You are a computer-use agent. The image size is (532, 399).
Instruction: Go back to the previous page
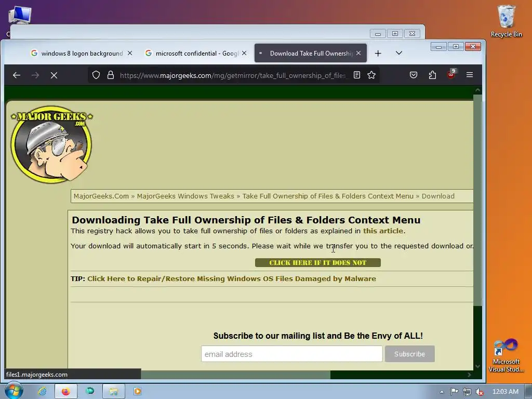[16, 75]
